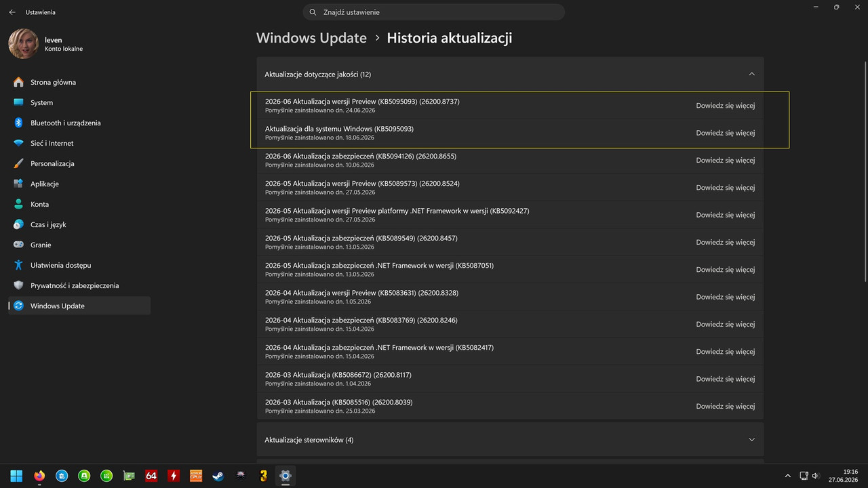Expand Aktualizacje sterowników (4) section
Viewport: 868px width, 488px height.
[510, 440]
